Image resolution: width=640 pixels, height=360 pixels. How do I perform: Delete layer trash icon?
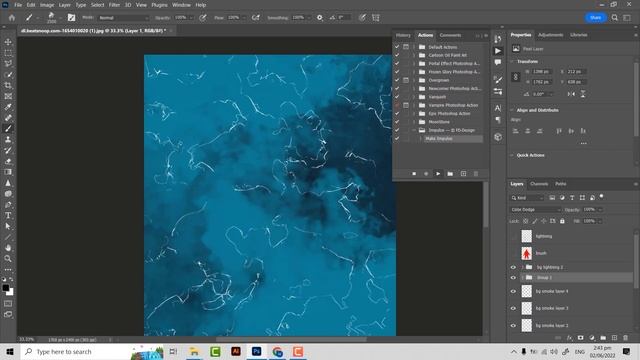(626, 338)
